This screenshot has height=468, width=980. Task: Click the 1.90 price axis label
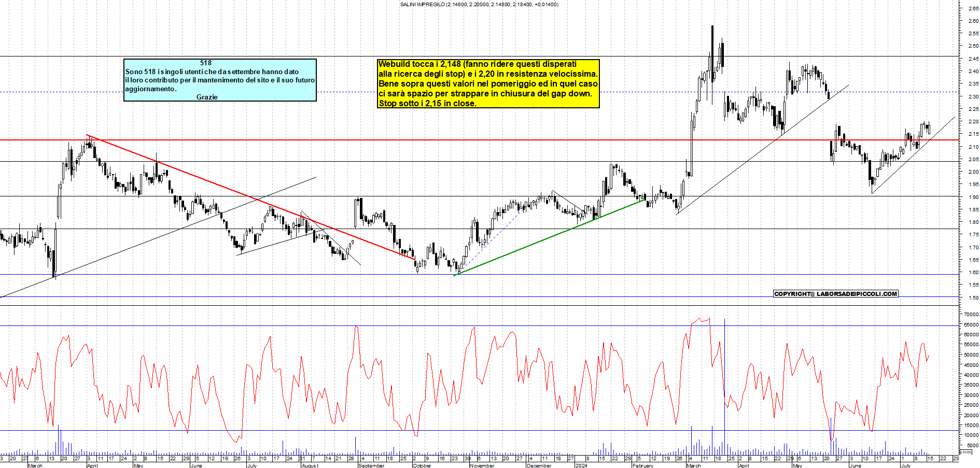pyautogui.click(x=973, y=197)
